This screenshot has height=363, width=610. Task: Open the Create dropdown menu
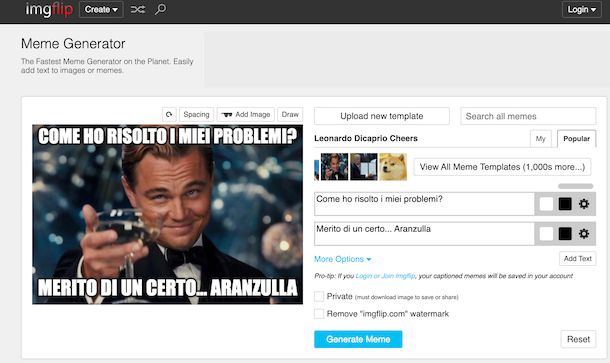pyautogui.click(x=101, y=9)
